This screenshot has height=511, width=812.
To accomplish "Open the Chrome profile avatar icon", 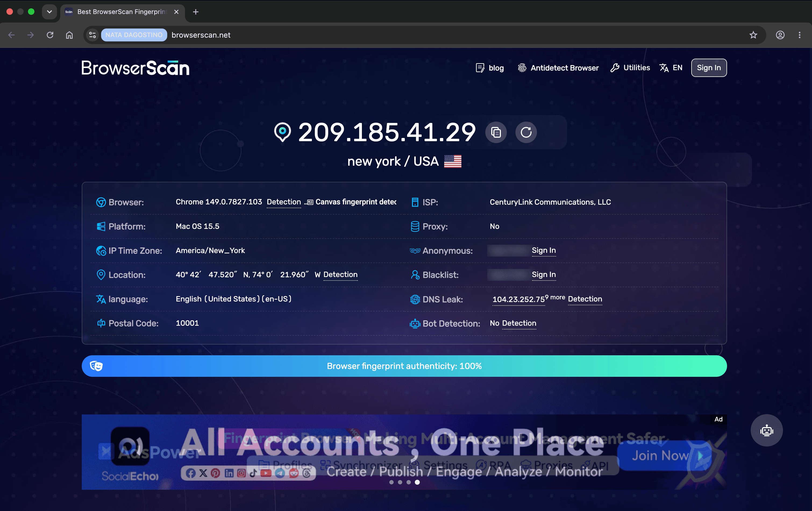I will (x=780, y=35).
